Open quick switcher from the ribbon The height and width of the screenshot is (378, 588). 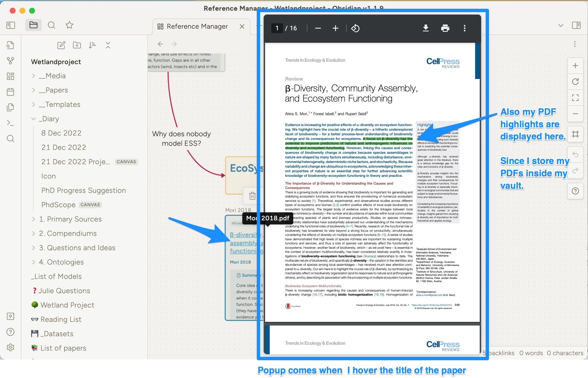click(x=10, y=45)
